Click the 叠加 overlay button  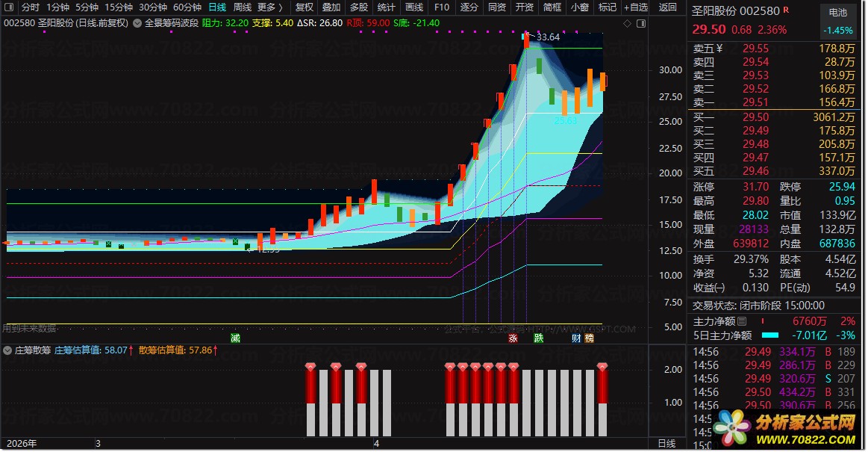tap(331, 7)
